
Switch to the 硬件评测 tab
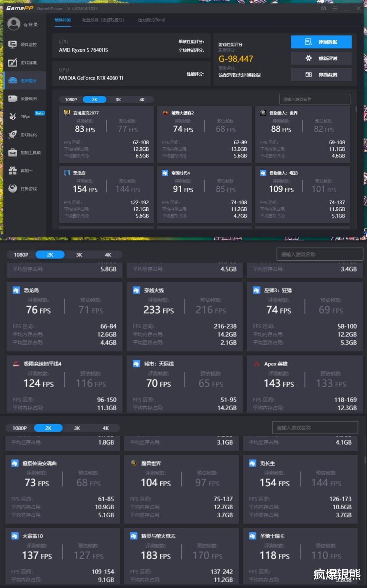pyautogui.click(x=63, y=20)
